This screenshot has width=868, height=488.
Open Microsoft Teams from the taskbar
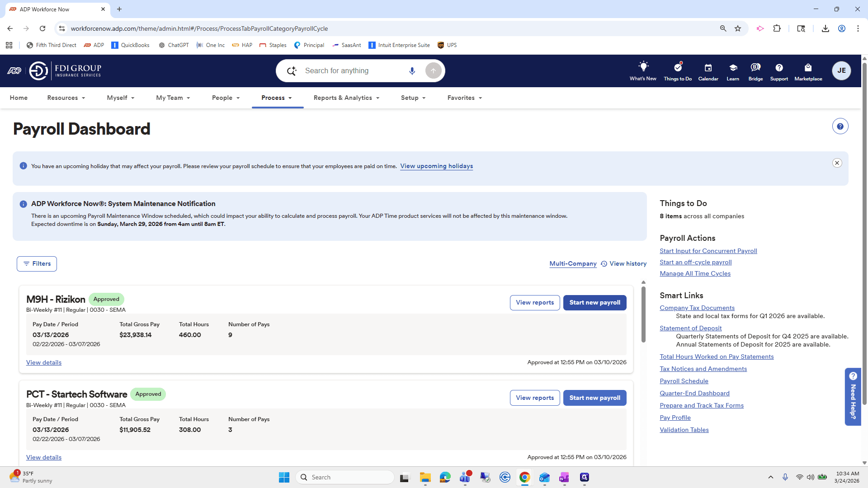465,477
